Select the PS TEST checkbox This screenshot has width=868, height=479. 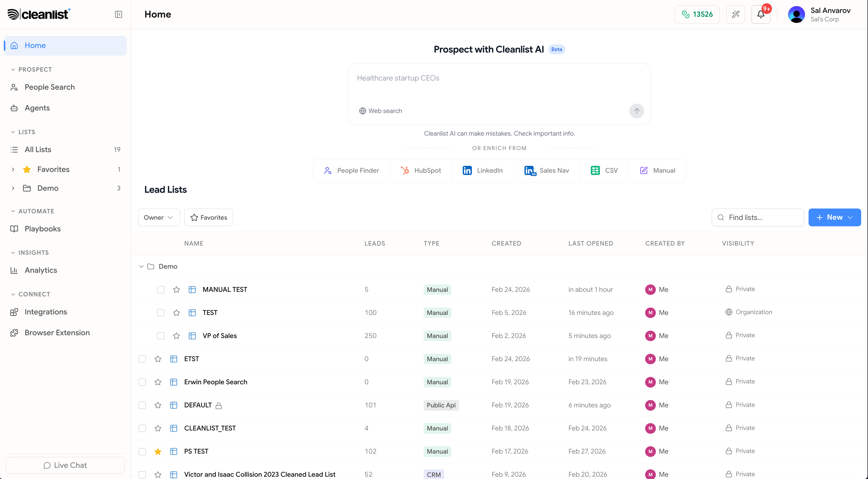[142, 451]
